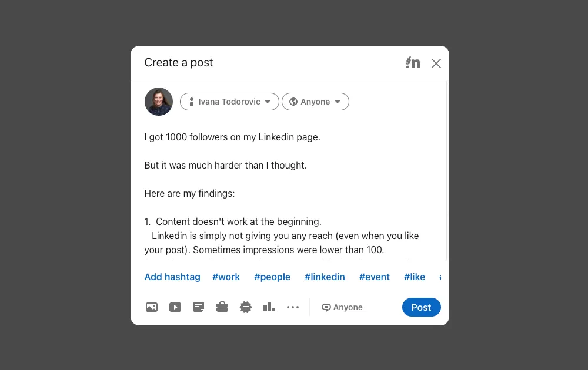Create a poll using the chart icon
This screenshot has height=370, width=588.
[269, 307]
